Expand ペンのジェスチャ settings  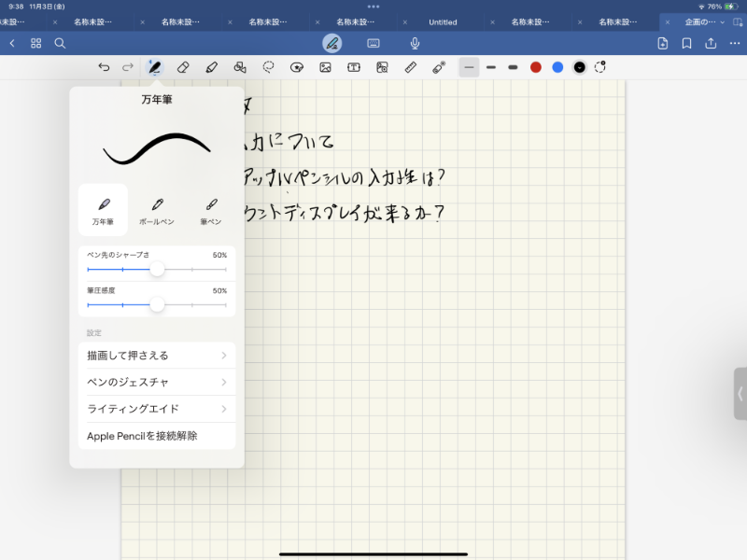coord(157,382)
